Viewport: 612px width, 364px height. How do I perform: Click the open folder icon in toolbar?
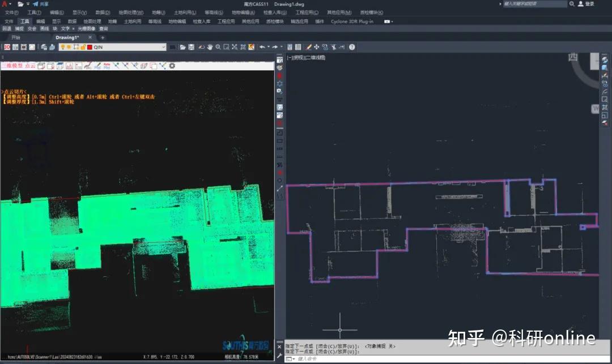pyautogui.click(x=183, y=47)
